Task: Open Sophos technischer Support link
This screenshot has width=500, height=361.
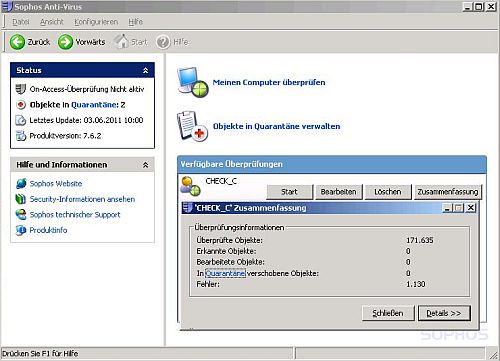Action: (x=75, y=215)
